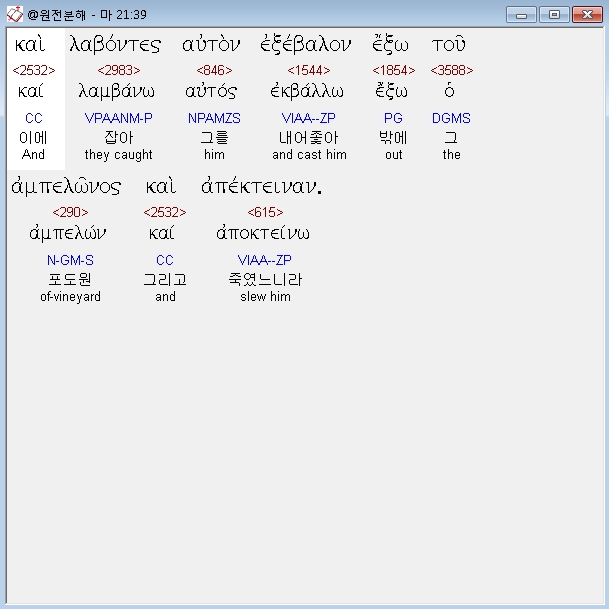This screenshot has width=609, height=609.
Task: Minimize the 원전분해 window
Action: [x=521, y=15]
